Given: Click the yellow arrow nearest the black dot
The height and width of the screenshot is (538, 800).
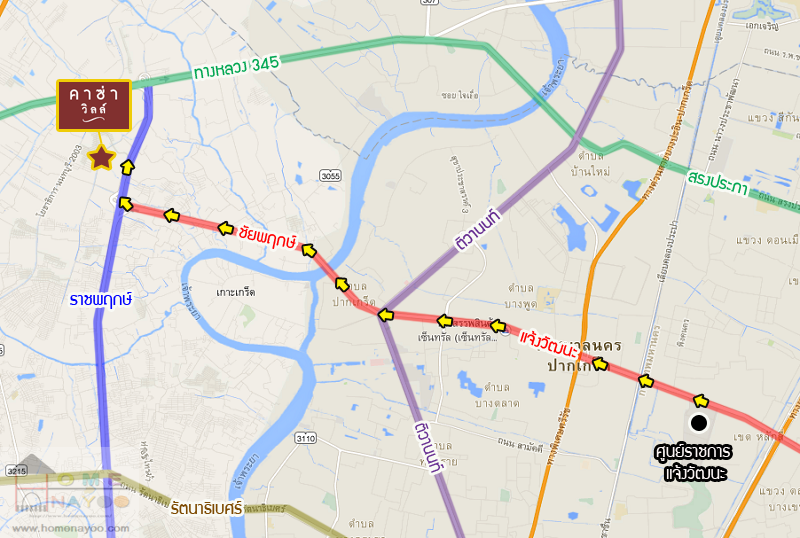Looking at the screenshot, I should click(701, 401).
